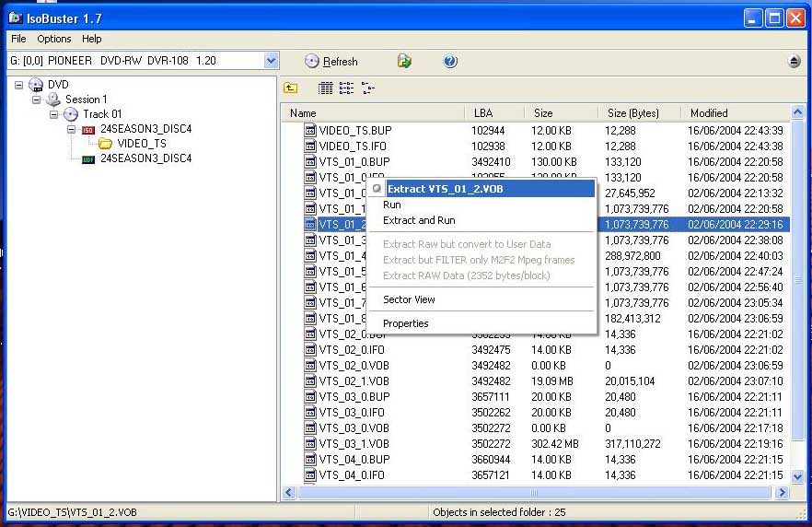This screenshot has width=812, height=527.
Task: Select the VIDEO_TS tree label
Action: point(142,144)
